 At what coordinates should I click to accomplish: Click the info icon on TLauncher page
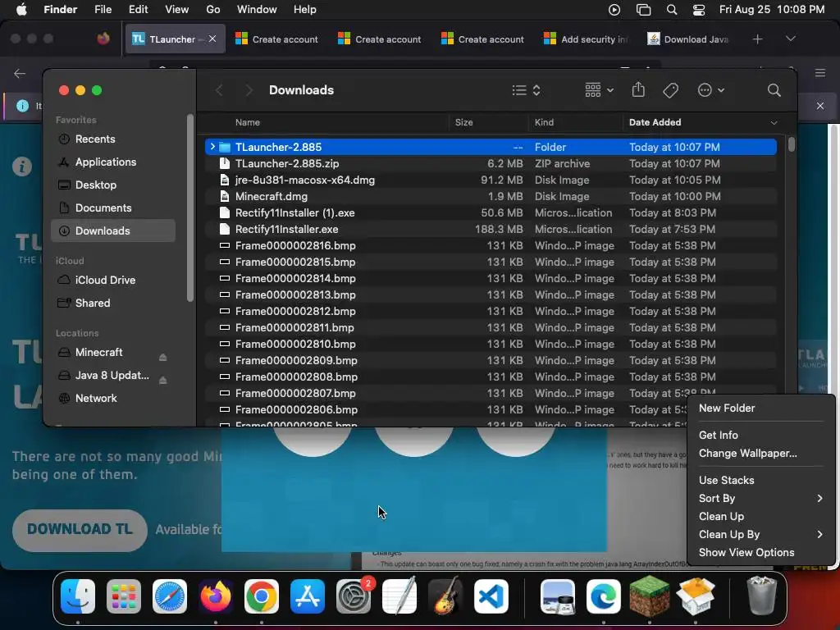[x=22, y=167]
